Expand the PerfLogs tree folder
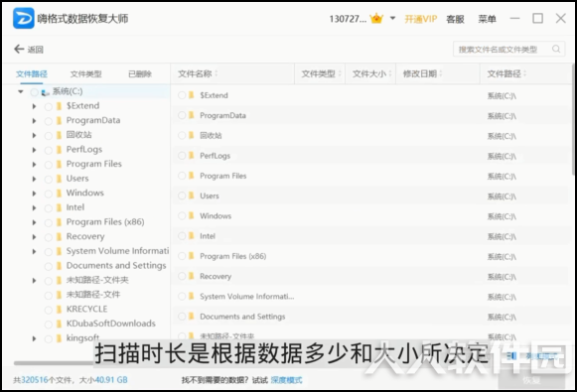This screenshot has width=577, height=392. (x=34, y=150)
